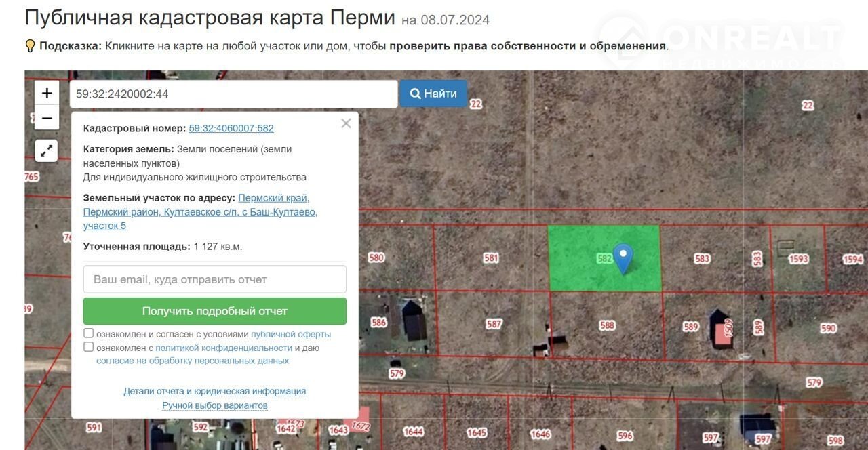
Task: Select parcel 588 on the map
Action: click(x=607, y=325)
